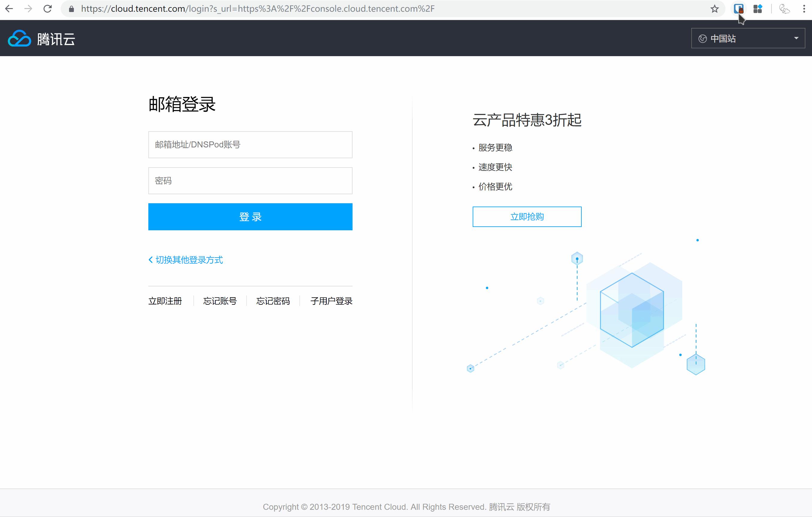This screenshot has width=812, height=517.
Task: Click the 子用户登录 sub-user login link
Action: [331, 301]
